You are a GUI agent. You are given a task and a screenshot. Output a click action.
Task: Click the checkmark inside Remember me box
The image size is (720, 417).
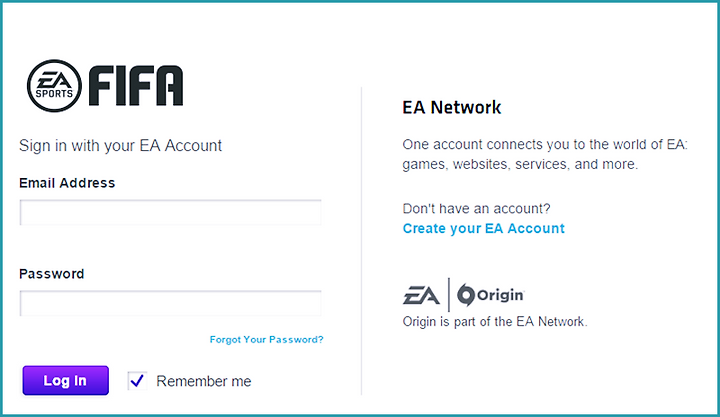[137, 380]
